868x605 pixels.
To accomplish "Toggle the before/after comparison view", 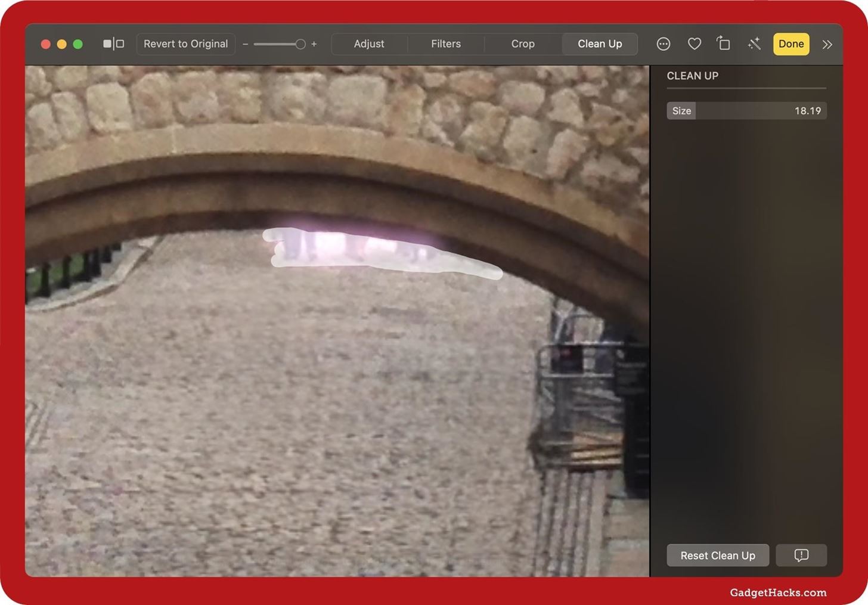I will pyautogui.click(x=112, y=44).
